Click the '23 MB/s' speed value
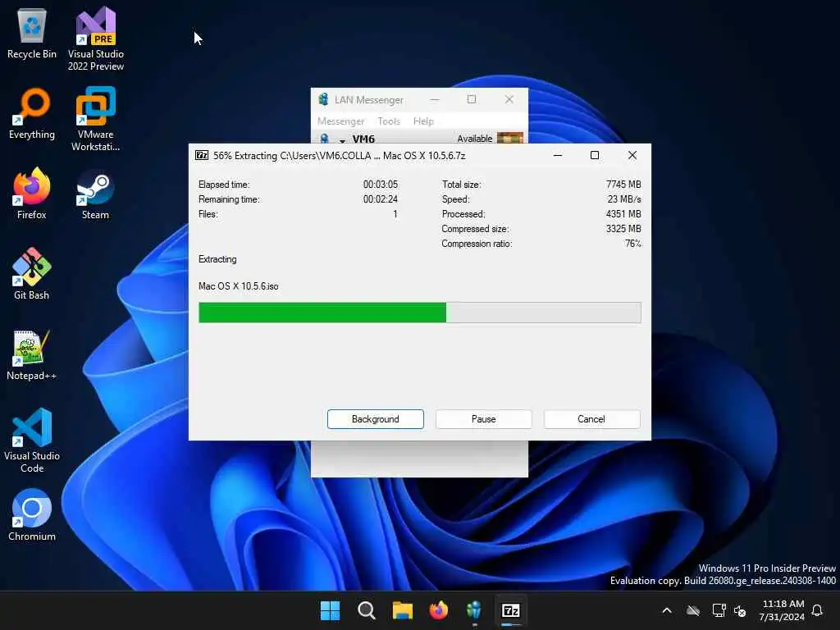This screenshot has height=630, width=840. [x=624, y=199]
